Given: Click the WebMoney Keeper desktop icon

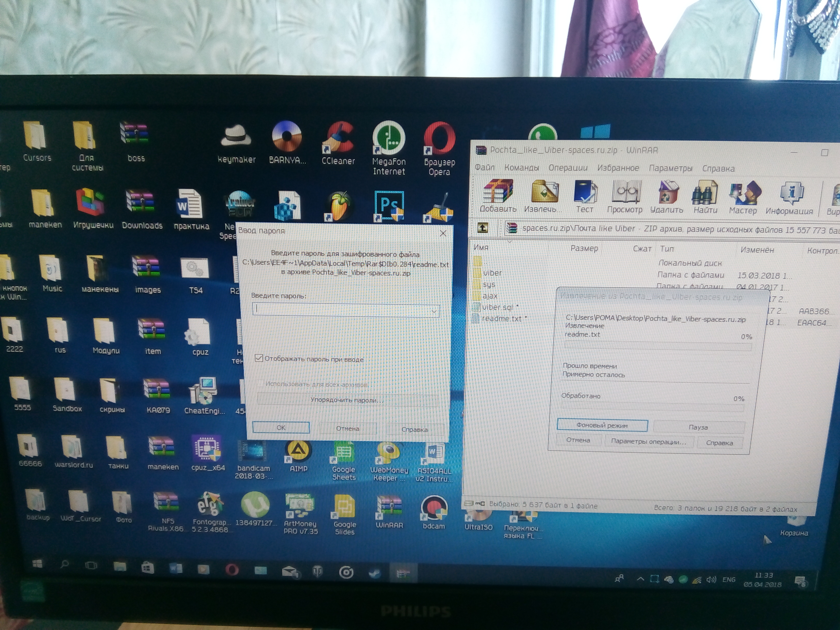Looking at the screenshot, I should [389, 462].
